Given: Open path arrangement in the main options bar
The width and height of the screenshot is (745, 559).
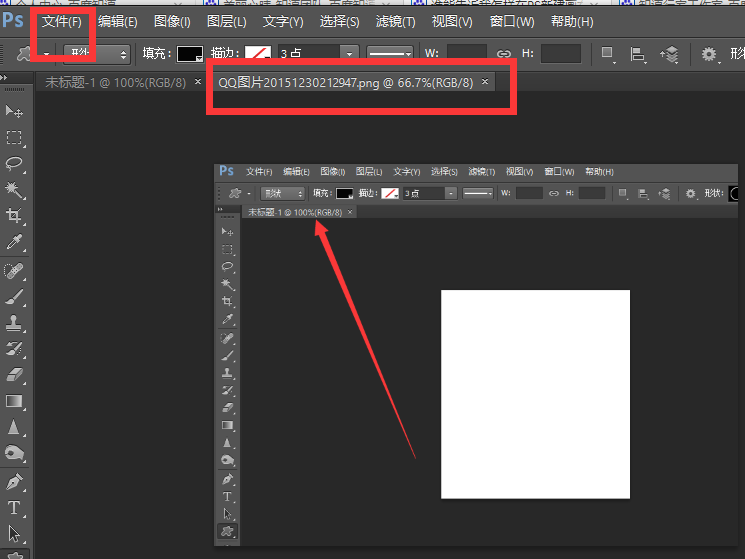Looking at the screenshot, I should (669, 54).
